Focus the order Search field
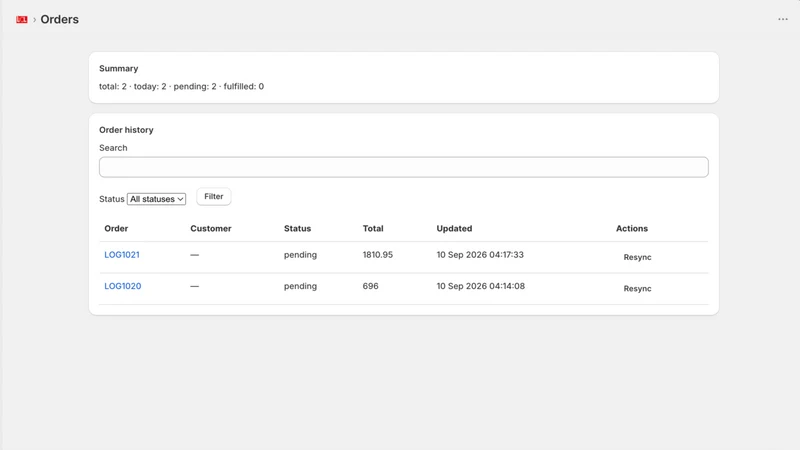Screen dimensions: 800x450 (404, 167)
